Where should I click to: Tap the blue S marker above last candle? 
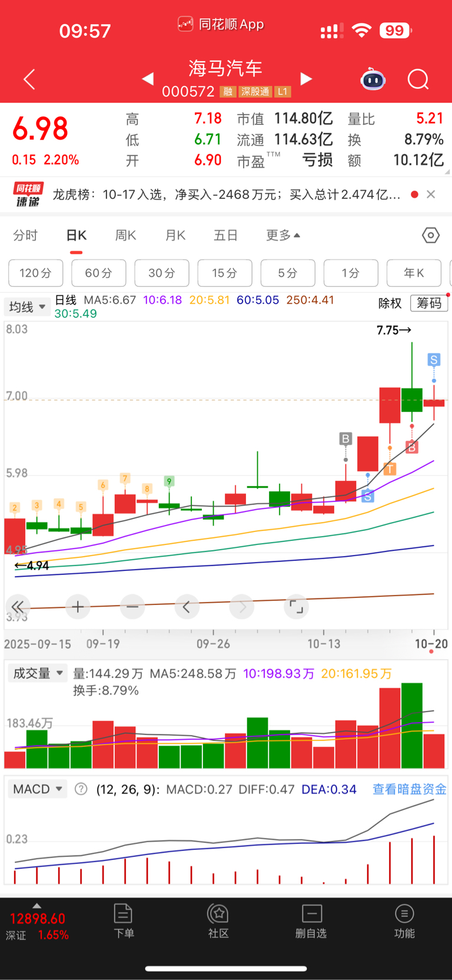(x=434, y=360)
